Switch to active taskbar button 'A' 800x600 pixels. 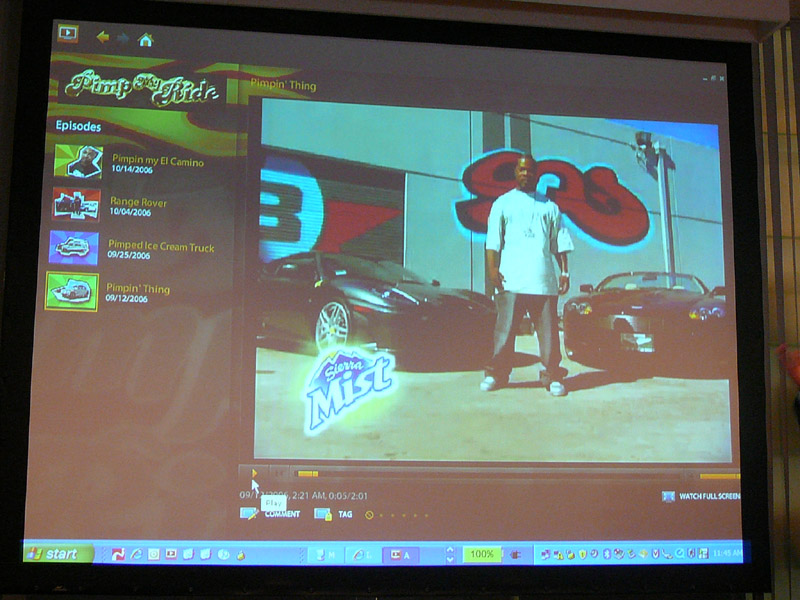(x=401, y=555)
